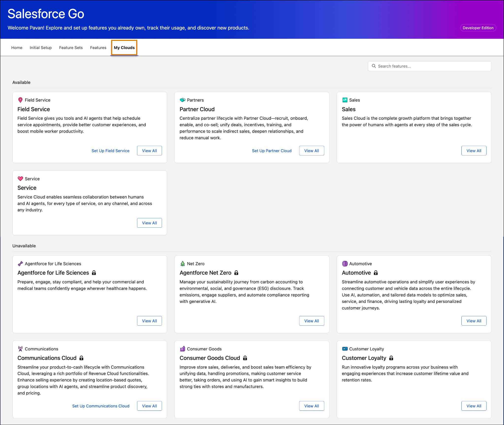
Task: Click the Customer Loyalty card title
Action: pyautogui.click(x=364, y=358)
